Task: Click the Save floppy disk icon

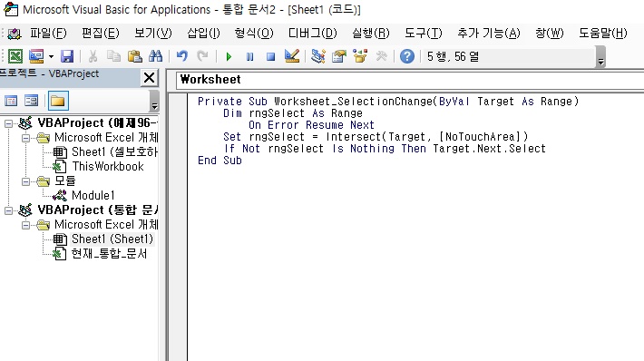Action: coord(67,56)
